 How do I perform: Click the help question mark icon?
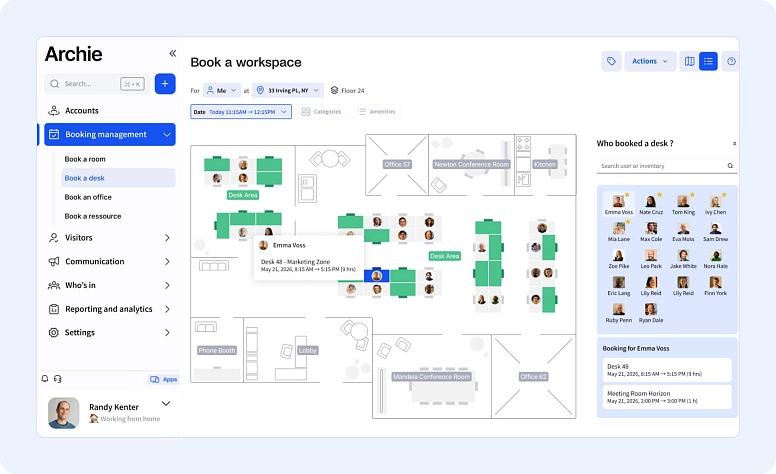[731, 62]
